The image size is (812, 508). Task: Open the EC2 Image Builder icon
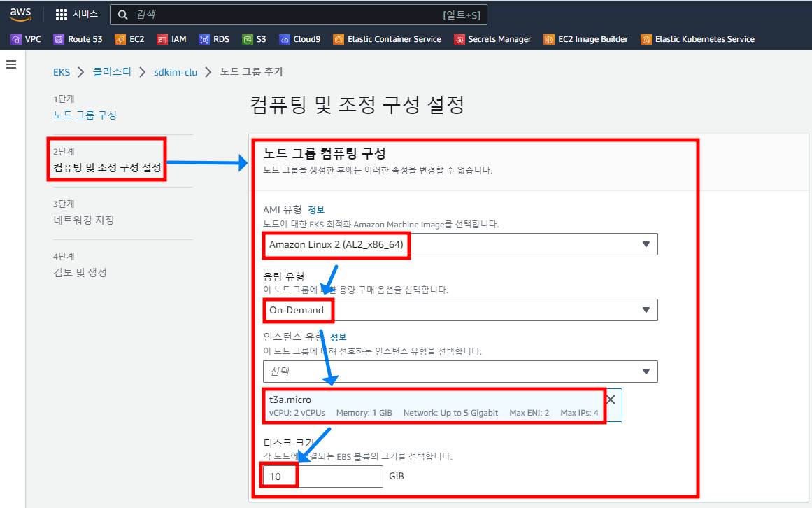[549, 39]
